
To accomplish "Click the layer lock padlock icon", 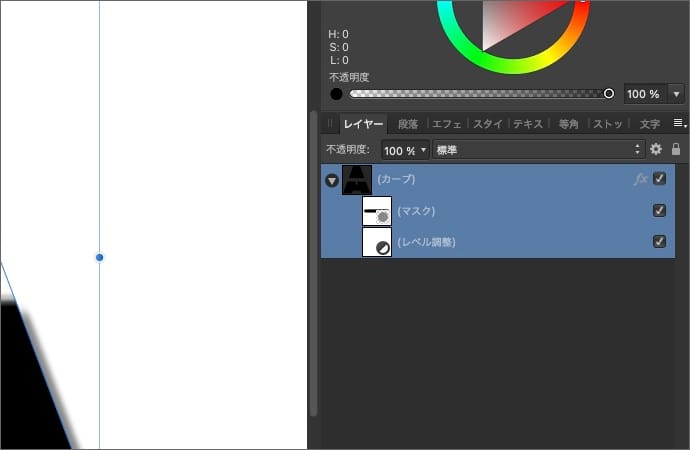I will [676, 149].
